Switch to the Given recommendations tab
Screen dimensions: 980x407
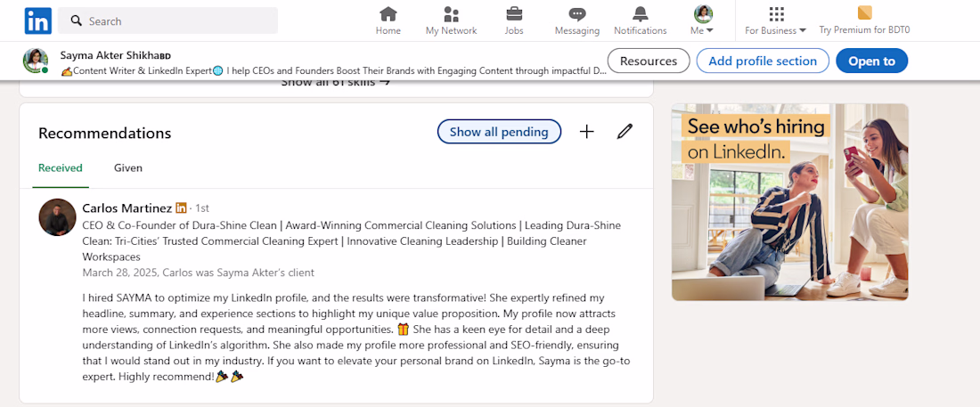(127, 167)
